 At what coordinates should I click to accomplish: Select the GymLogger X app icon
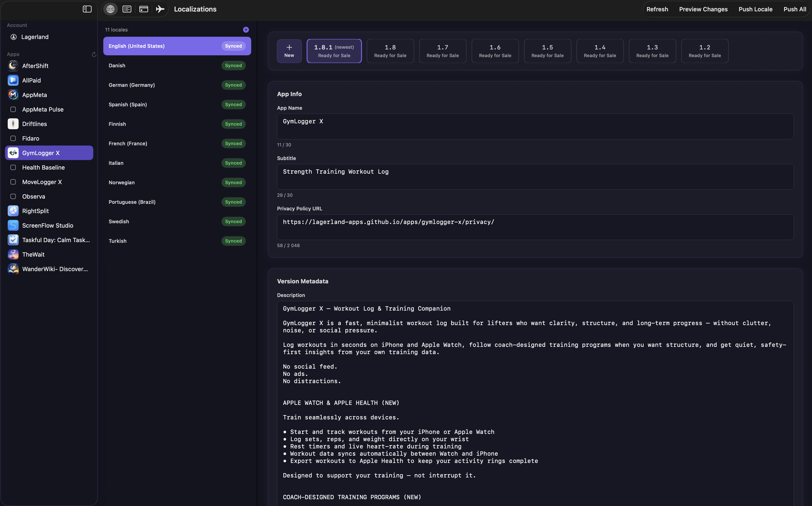point(13,153)
